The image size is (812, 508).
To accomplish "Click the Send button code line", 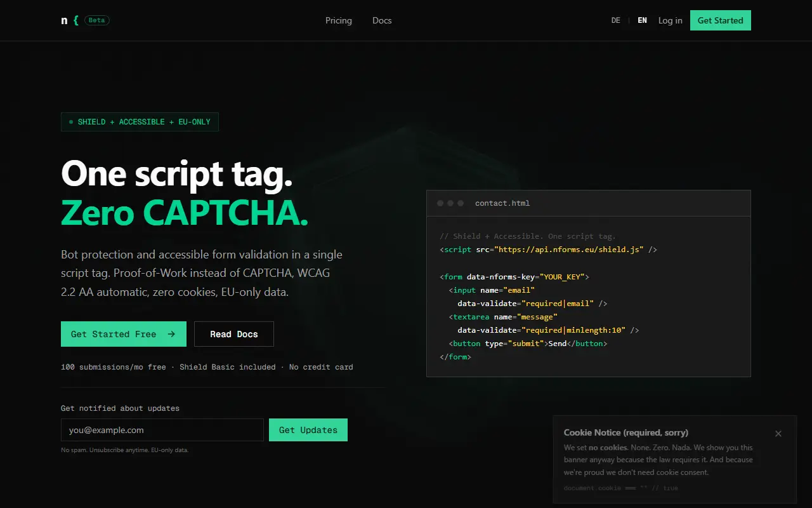I will click(528, 344).
